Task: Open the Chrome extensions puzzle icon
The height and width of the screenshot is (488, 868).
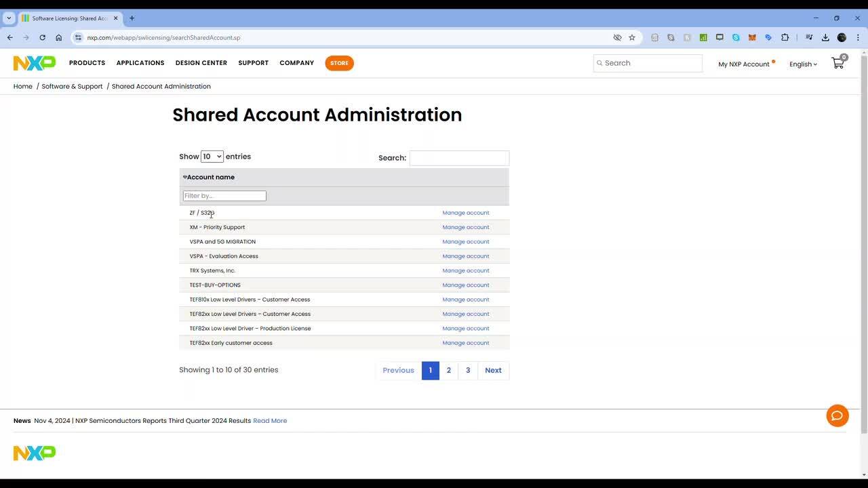Action: tap(785, 38)
